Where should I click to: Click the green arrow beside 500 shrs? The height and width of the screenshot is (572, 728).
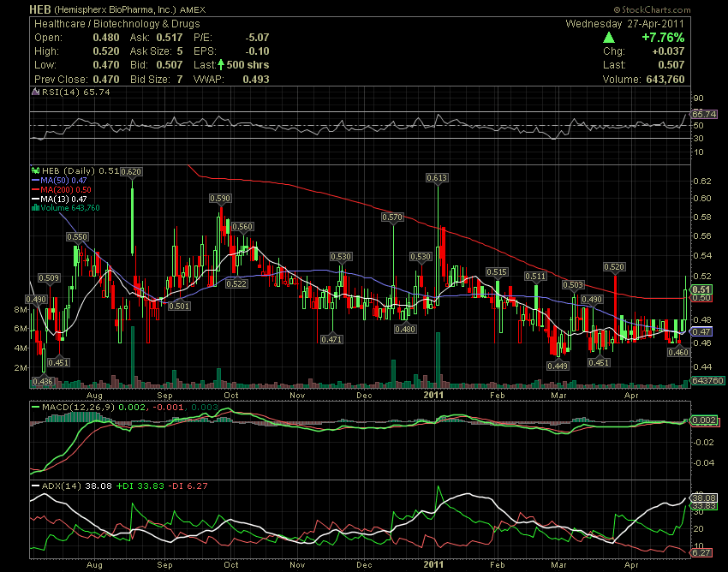pyautogui.click(x=221, y=65)
